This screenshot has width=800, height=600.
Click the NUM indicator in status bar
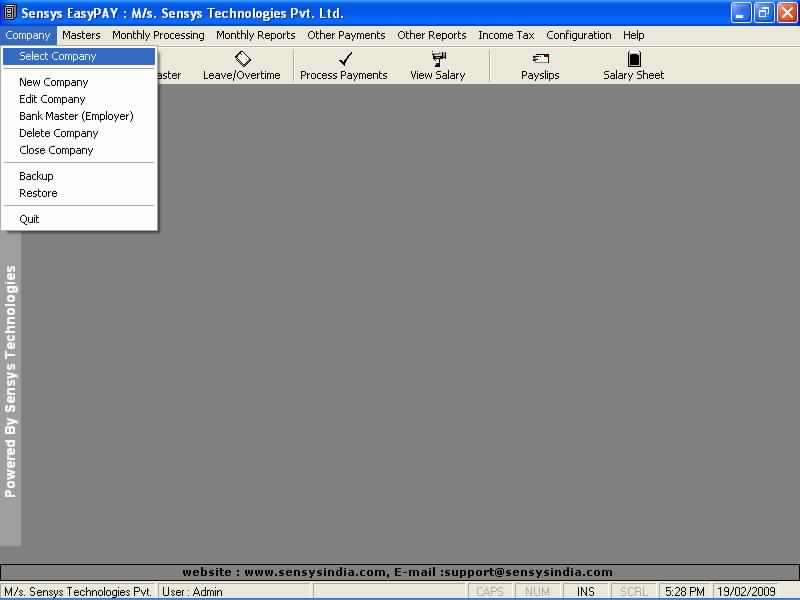point(537,591)
